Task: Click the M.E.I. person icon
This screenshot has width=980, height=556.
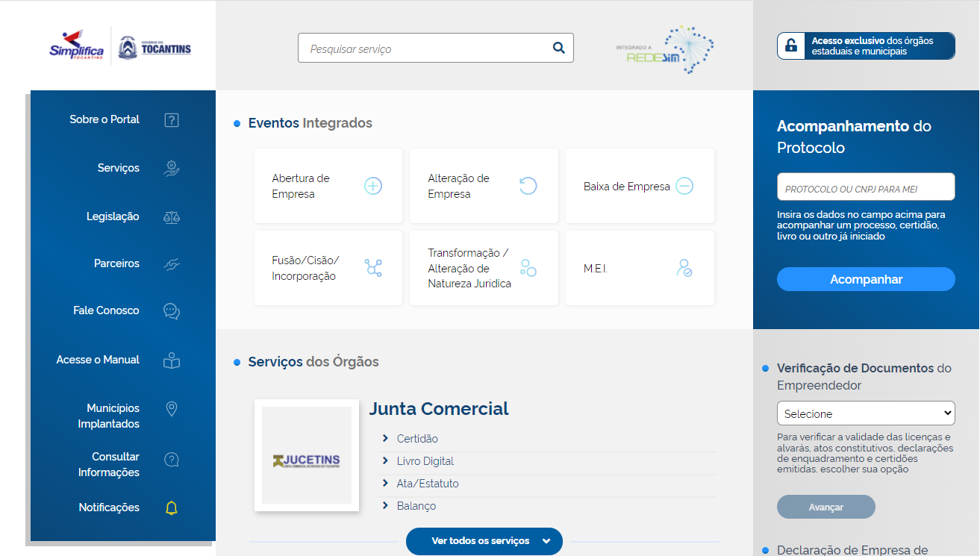Action: pos(684,268)
